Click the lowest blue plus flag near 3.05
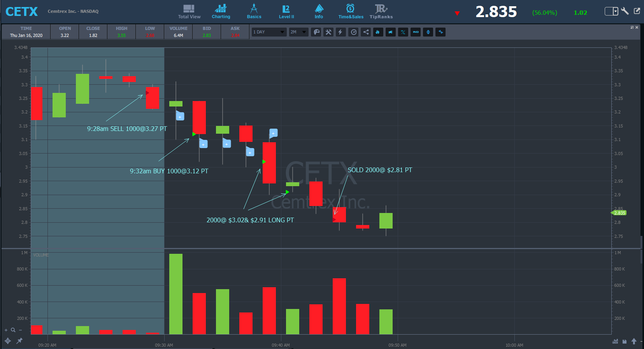644x349 pixels. (250, 152)
